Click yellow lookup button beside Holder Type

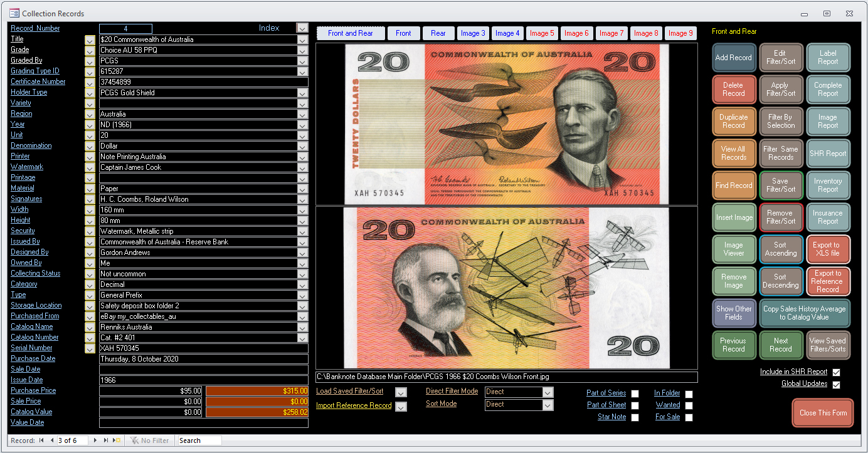coord(90,93)
